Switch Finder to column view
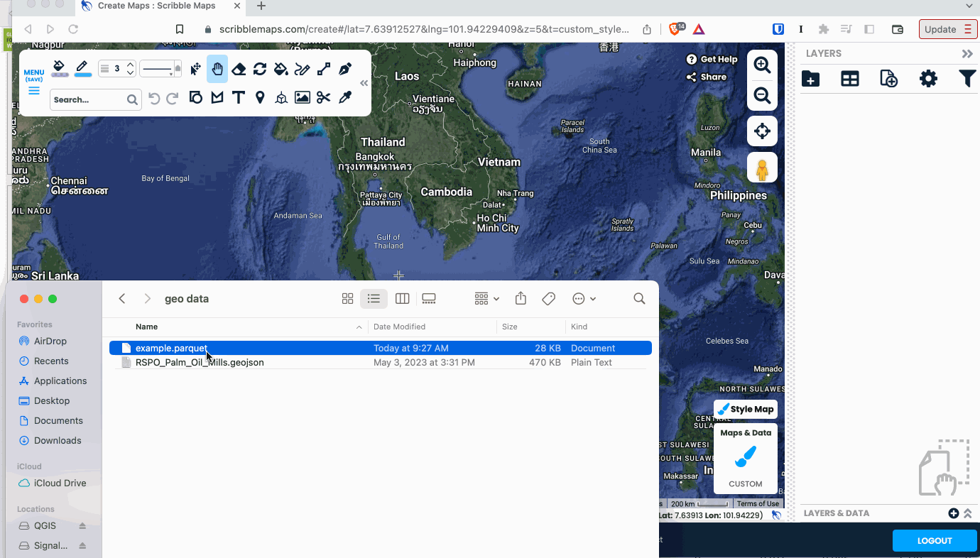The width and height of the screenshot is (980, 558). (402, 299)
